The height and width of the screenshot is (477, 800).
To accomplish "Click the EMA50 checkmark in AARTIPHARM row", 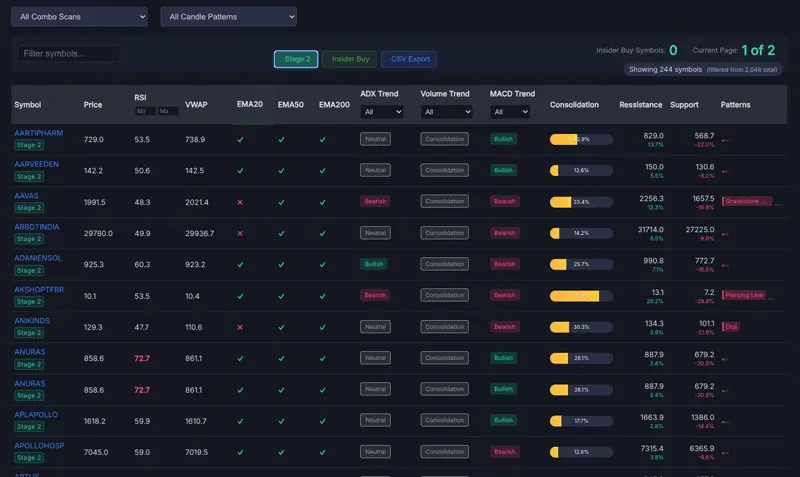I will pos(281,140).
